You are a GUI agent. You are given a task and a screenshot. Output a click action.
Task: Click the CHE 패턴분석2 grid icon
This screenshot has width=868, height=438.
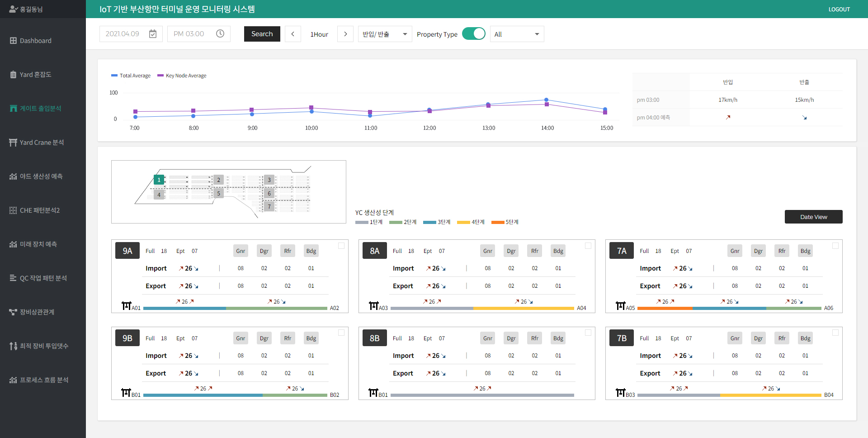(x=13, y=210)
